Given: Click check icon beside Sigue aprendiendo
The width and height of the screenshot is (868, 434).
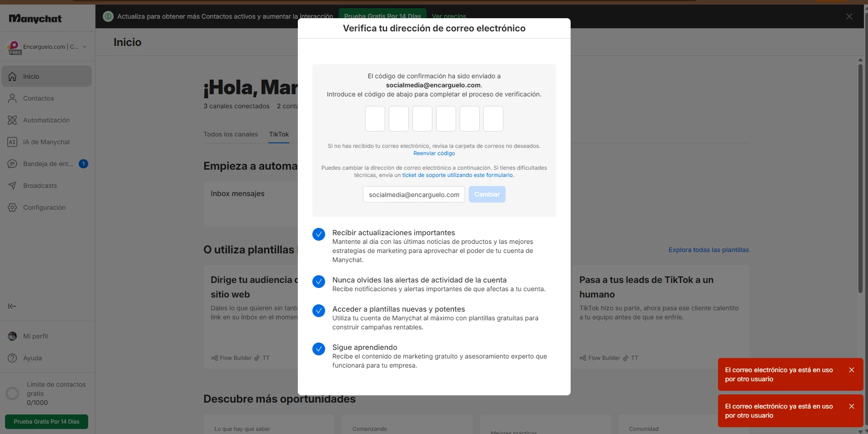Looking at the screenshot, I should [x=319, y=349].
